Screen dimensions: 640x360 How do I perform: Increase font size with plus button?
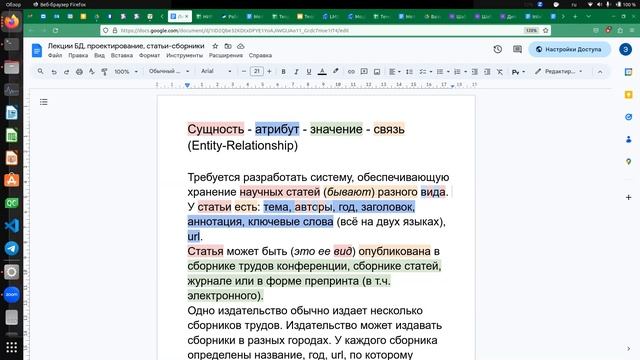coord(269,71)
